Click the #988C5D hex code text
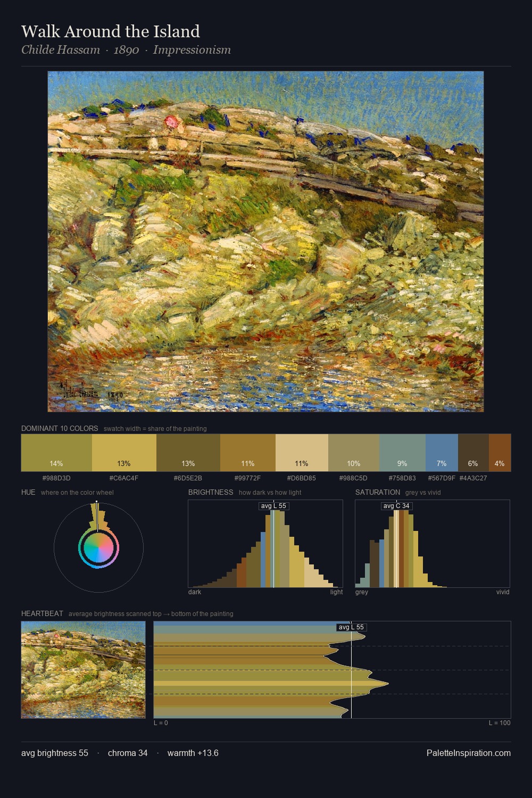The height and width of the screenshot is (798, 532). tap(354, 478)
